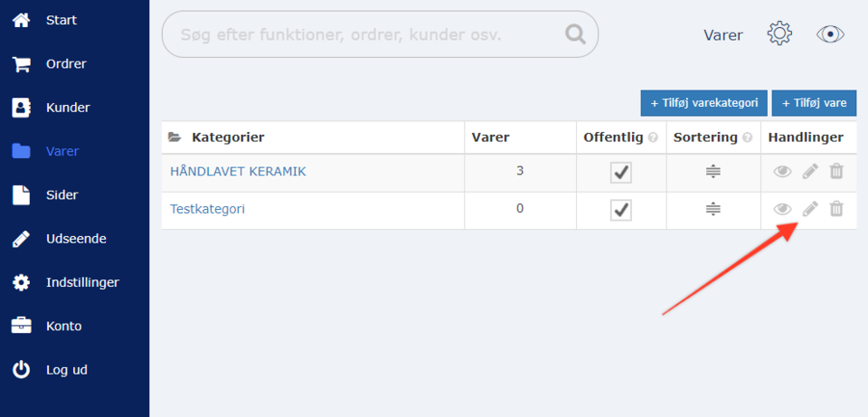
Task: Click the Sortering help question icon
Action: pyautogui.click(x=747, y=138)
